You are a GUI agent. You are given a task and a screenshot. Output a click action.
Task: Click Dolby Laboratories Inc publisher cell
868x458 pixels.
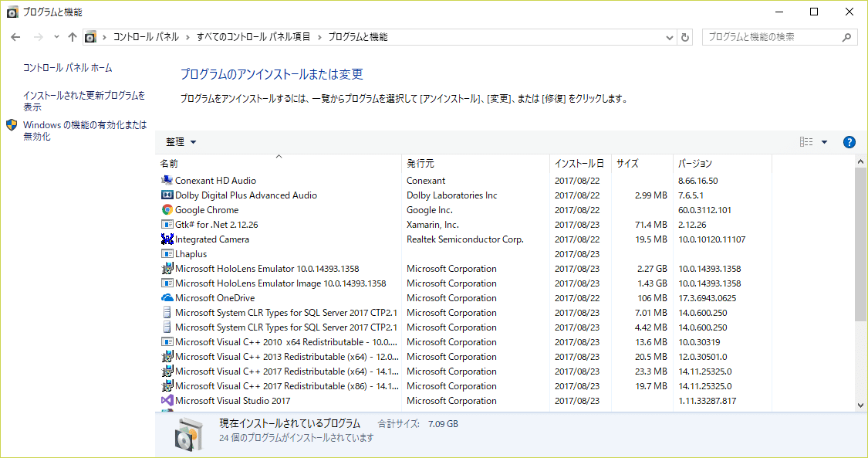coord(451,195)
